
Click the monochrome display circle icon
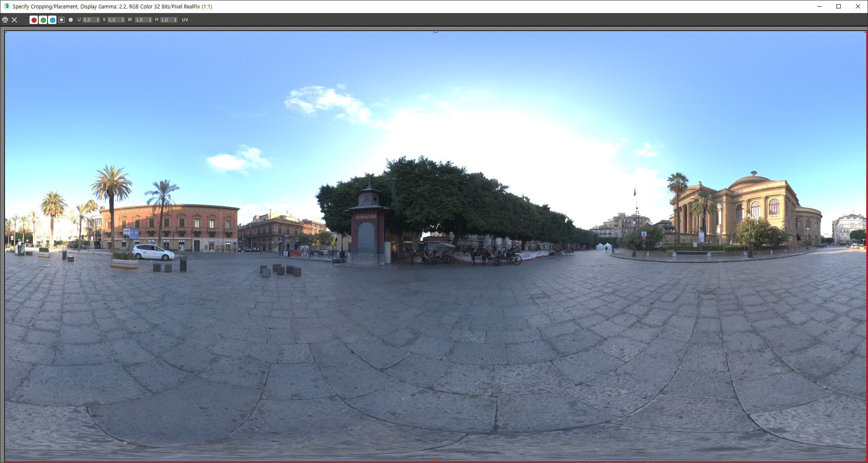[71, 20]
